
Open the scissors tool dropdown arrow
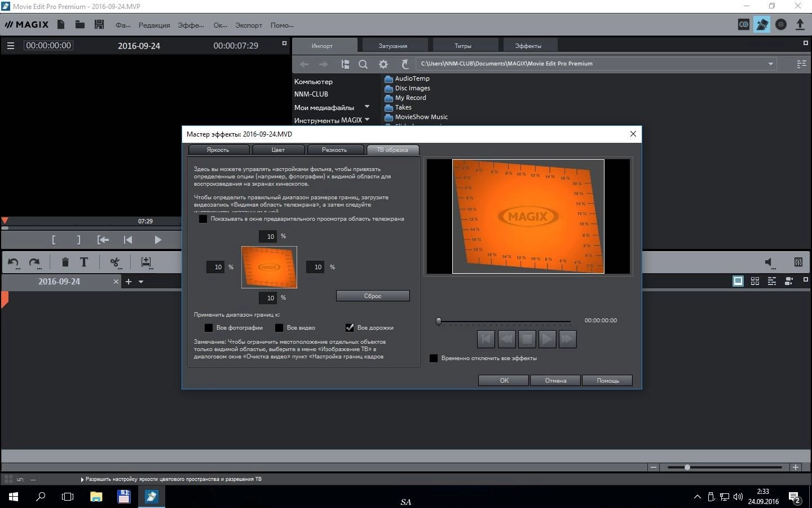pyautogui.click(x=119, y=268)
